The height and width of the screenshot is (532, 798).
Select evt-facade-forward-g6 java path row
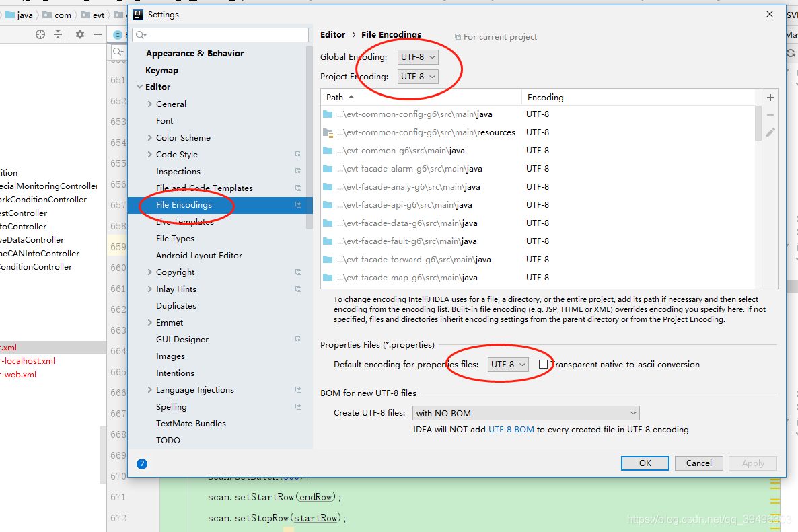[538, 260]
